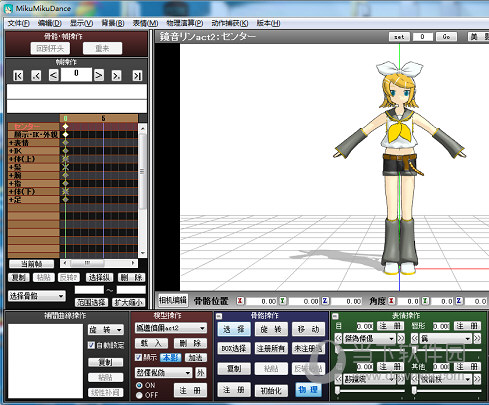Viewport: 489px width, 405px height.
Task: Open the 编辑(D) menu
Action: [x=49, y=23]
